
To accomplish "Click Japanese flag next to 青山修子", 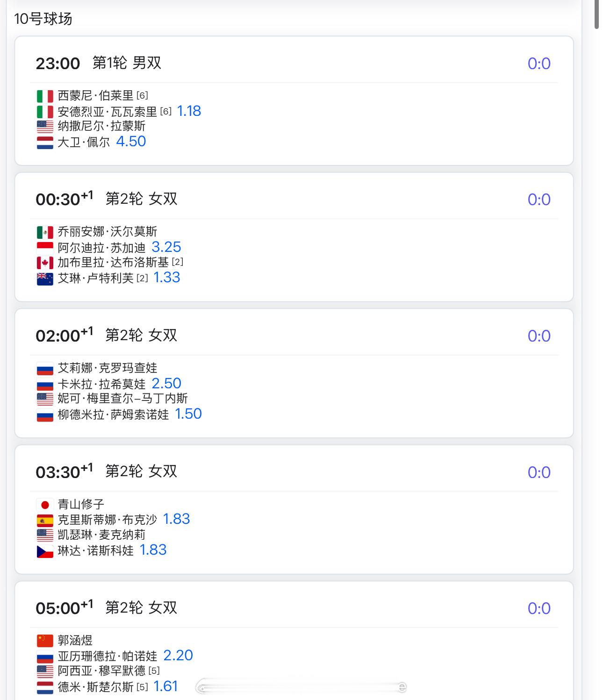I will click(45, 505).
